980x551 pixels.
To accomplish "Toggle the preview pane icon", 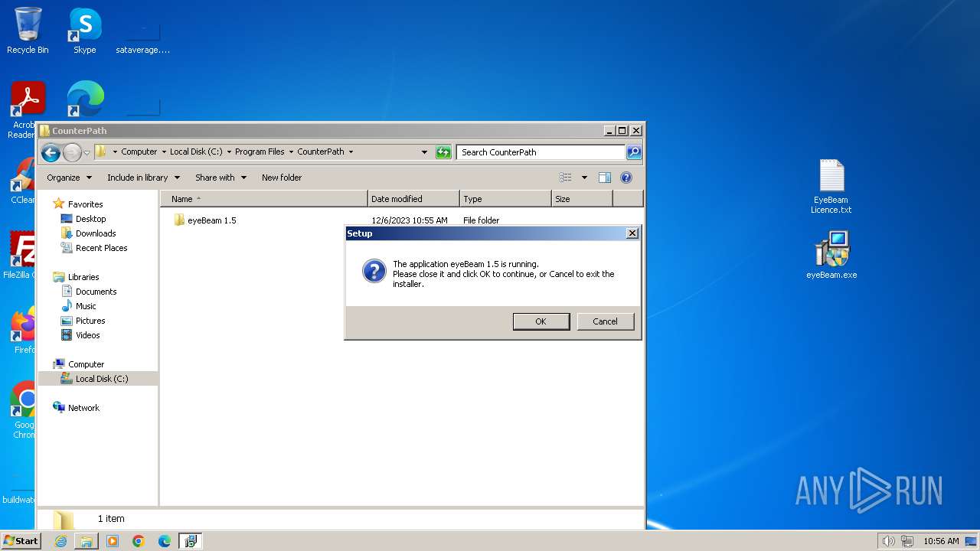I will (x=604, y=178).
